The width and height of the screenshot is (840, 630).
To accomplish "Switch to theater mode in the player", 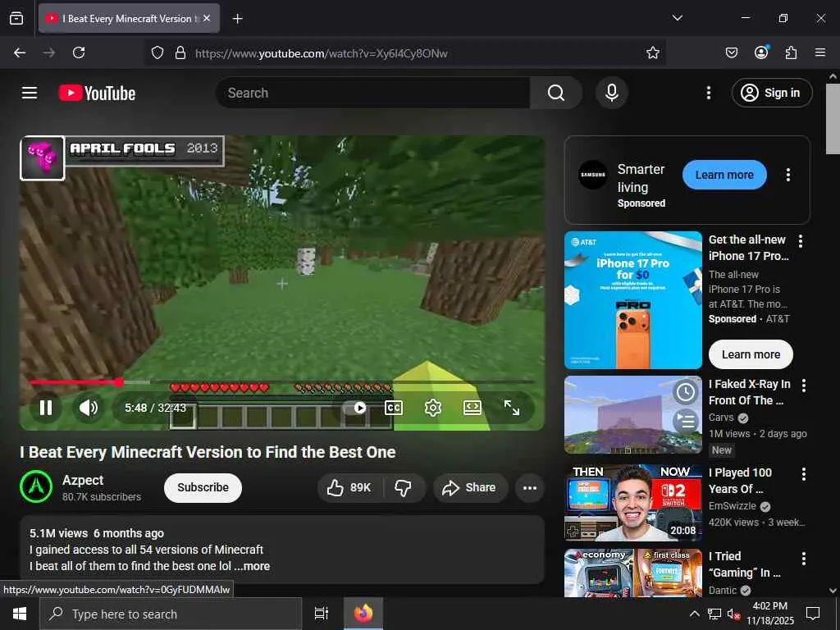I will [472, 409].
